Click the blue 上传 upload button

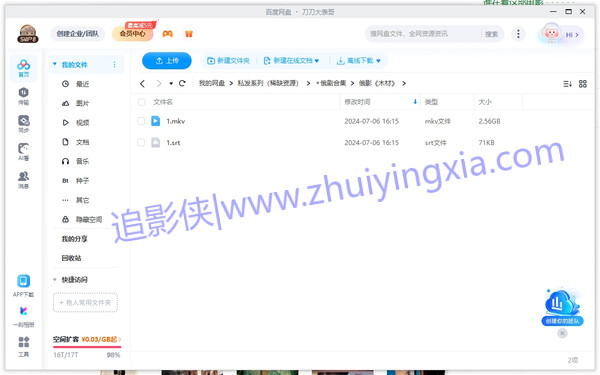pyautogui.click(x=167, y=60)
